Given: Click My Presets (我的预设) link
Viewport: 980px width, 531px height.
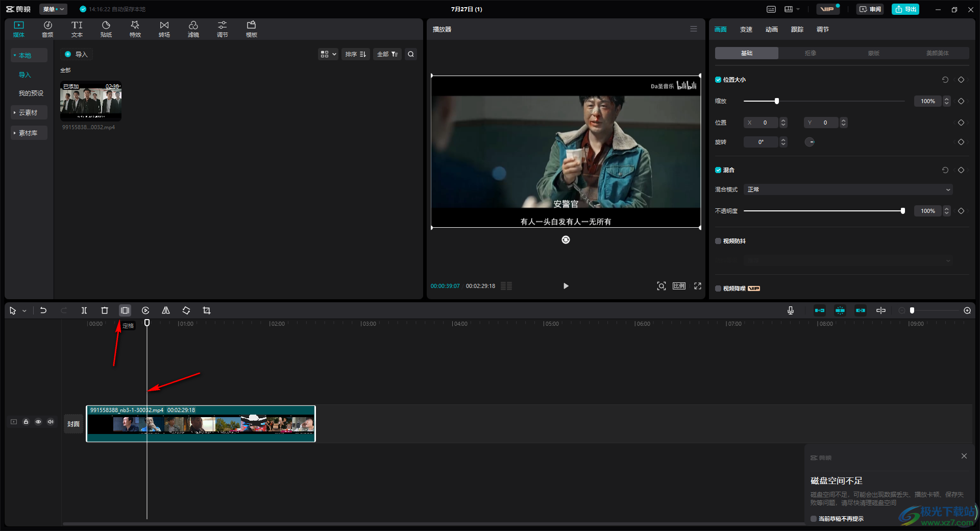Looking at the screenshot, I should pyautogui.click(x=31, y=93).
